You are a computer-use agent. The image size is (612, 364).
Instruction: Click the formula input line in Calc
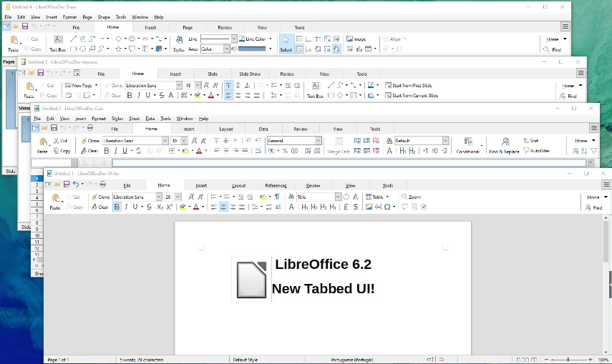pos(349,163)
